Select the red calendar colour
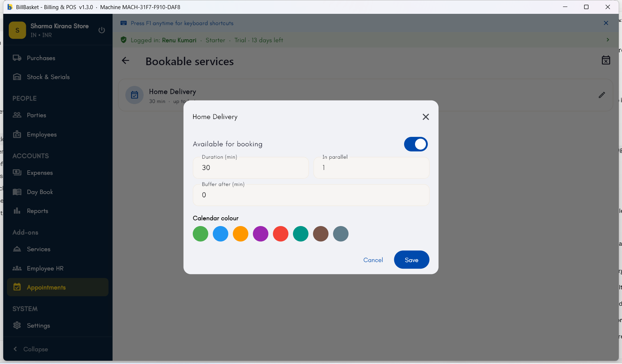Viewport: 622px width, 364px height. (x=281, y=234)
